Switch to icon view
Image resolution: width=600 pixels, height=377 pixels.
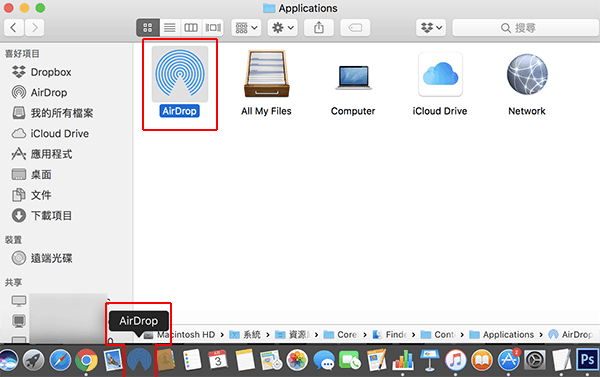click(148, 28)
